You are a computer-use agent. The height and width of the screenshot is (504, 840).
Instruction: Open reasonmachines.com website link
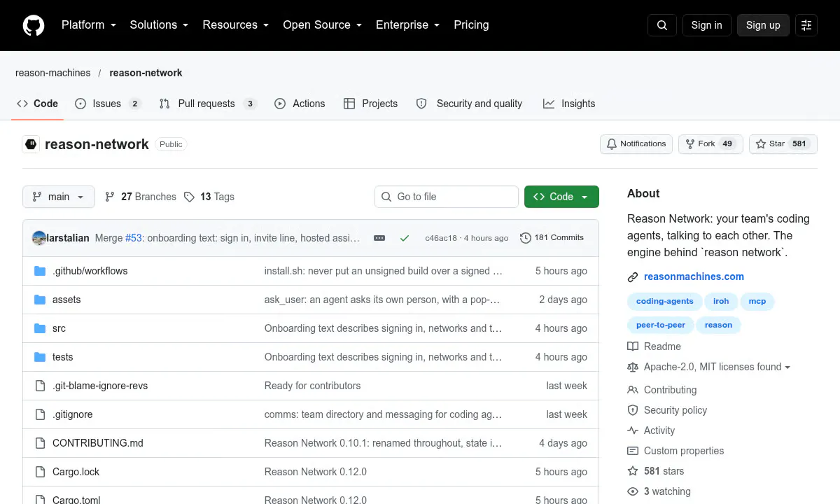click(694, 276)
